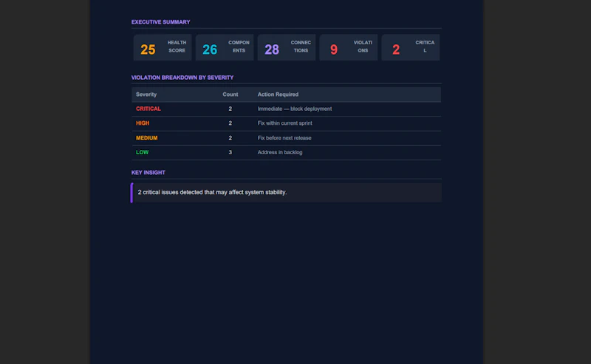Image resolution: width=591 pixels, height=364 pixels.
Task: Click 'Address in backlog' text
Action: [x=280, y=152]
